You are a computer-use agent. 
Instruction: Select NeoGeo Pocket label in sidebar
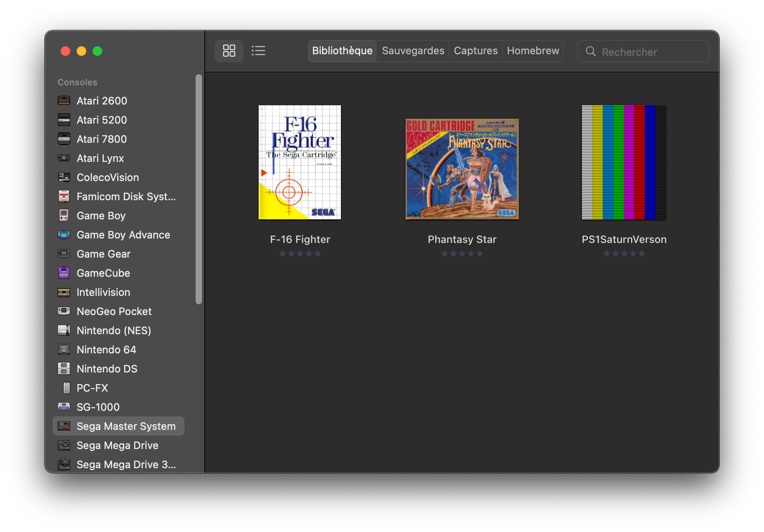coord(114,311)
